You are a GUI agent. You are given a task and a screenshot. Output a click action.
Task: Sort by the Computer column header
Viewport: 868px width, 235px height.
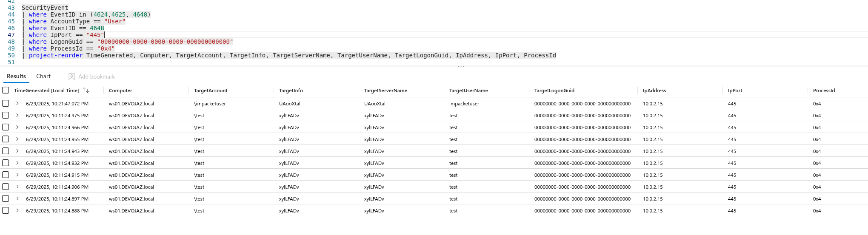120,91
